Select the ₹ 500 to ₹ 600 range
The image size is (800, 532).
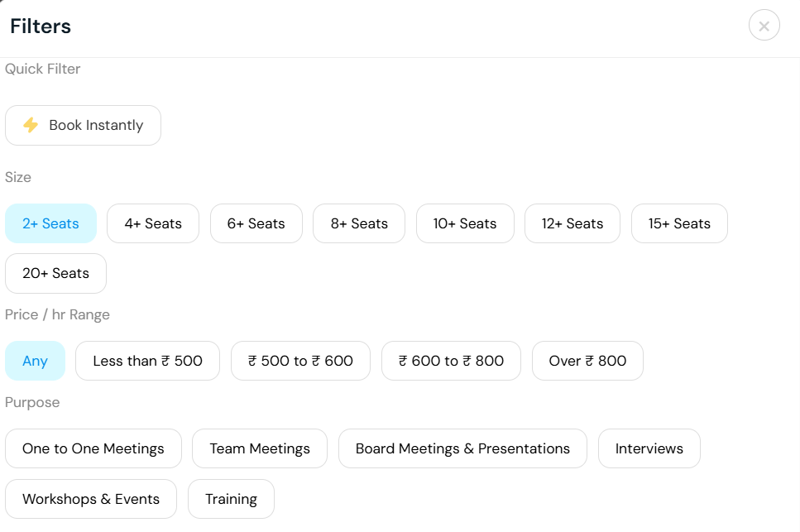coord(300,361)
